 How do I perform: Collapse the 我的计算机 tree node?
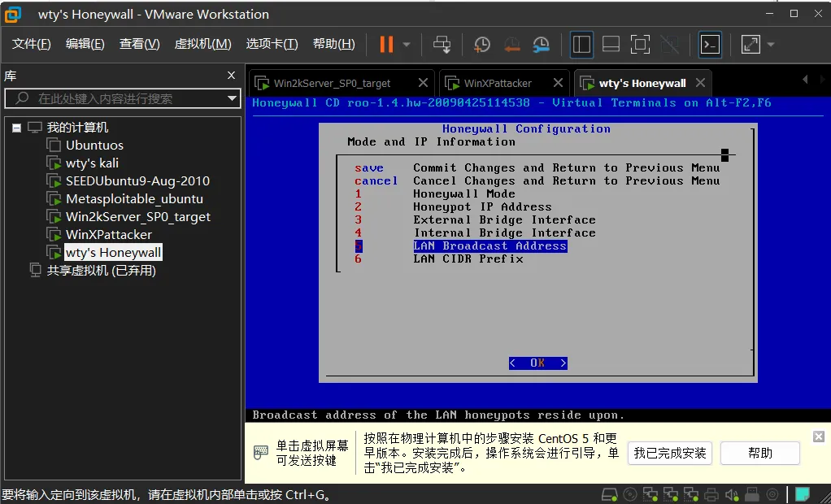[x=16, y=128]
